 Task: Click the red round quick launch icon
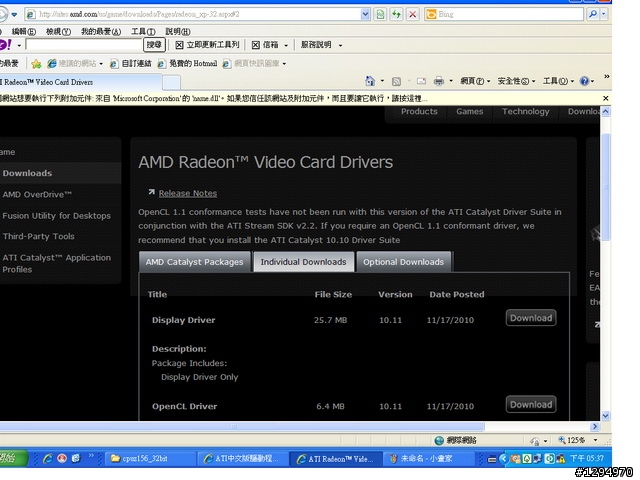click(x=62, y=458)
